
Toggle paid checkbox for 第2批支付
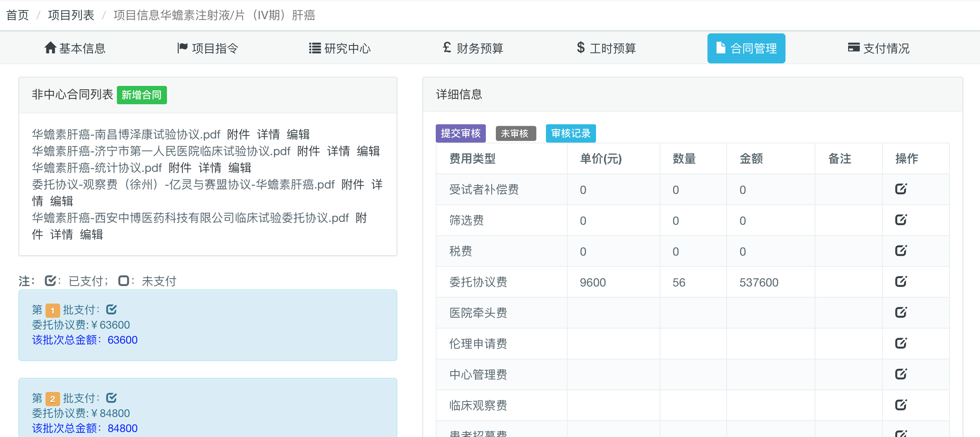[111, 398]
